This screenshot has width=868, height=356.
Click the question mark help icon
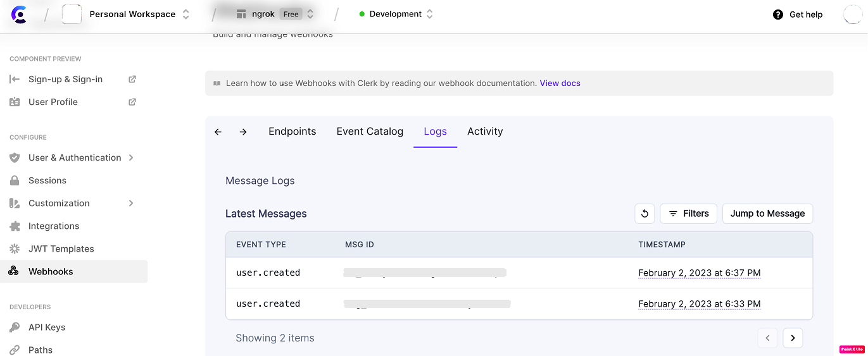[778, 15]
